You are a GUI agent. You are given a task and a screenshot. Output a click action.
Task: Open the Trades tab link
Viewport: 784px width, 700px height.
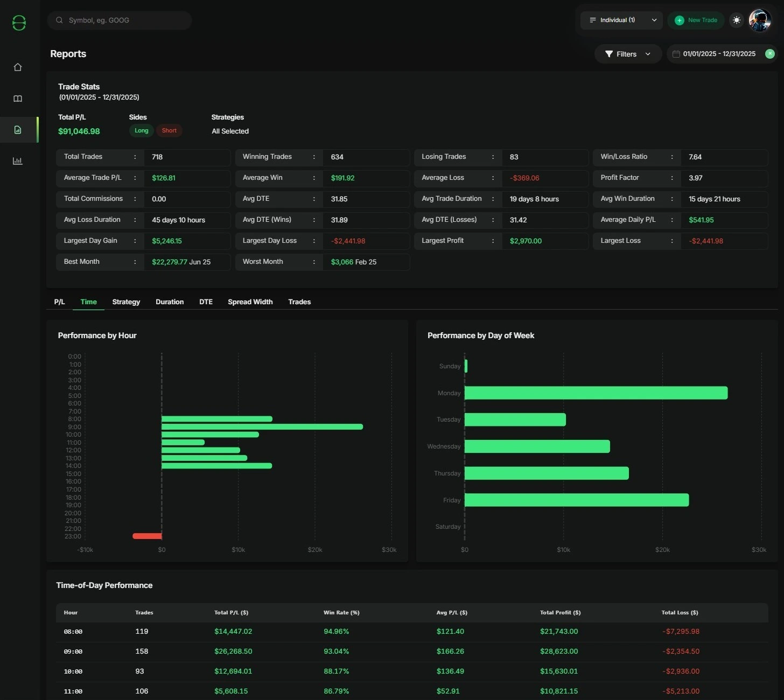coord(299,302)
